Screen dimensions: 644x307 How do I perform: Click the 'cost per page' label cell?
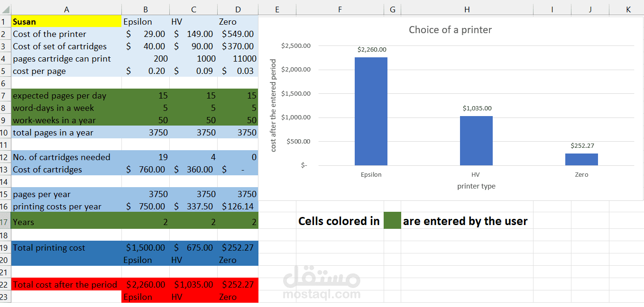66,71
